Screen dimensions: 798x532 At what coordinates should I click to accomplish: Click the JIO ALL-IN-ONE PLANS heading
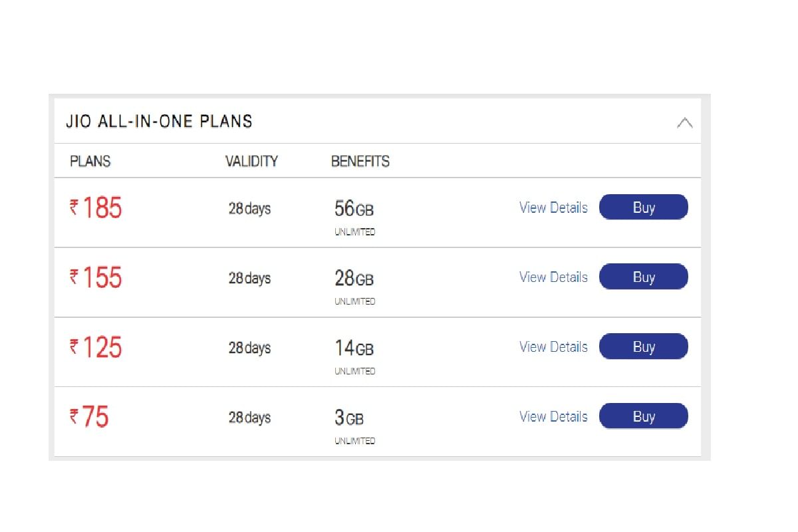pos(160,122)
